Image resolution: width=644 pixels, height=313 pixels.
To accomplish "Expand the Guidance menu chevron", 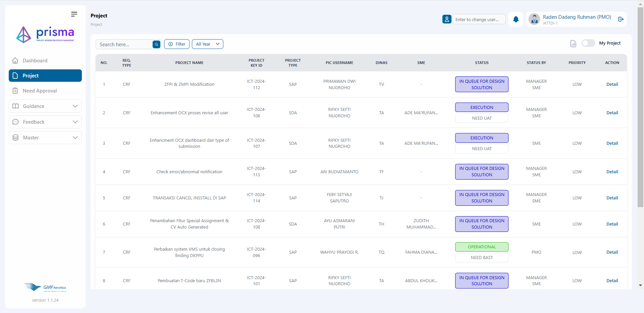I will (75, 106).
